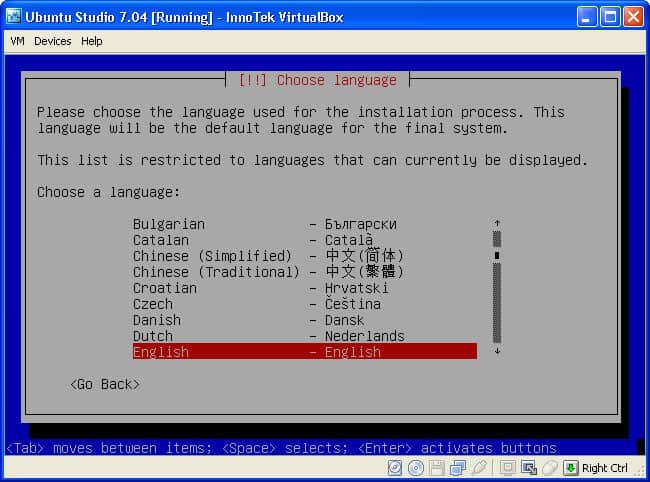Click the floppy disk status icon
650x482 pixels.
pyautogui.click(x=437, y=468)
